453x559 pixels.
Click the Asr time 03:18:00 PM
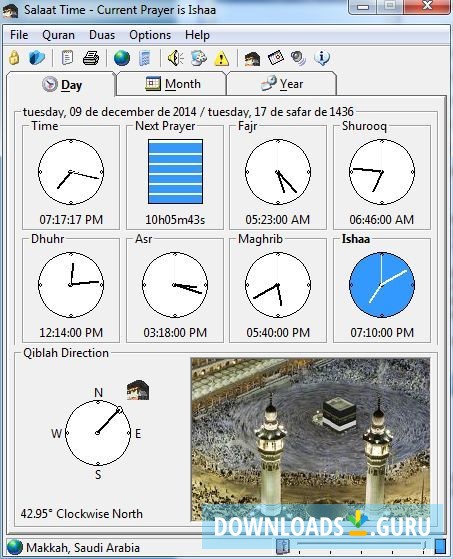(175, 333)
